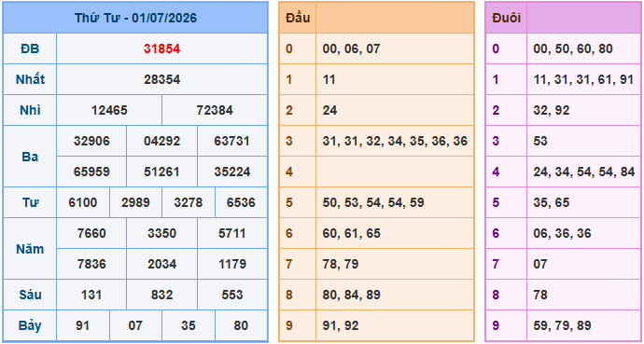Select Sáu prize number 553

[x=232, y=295]
